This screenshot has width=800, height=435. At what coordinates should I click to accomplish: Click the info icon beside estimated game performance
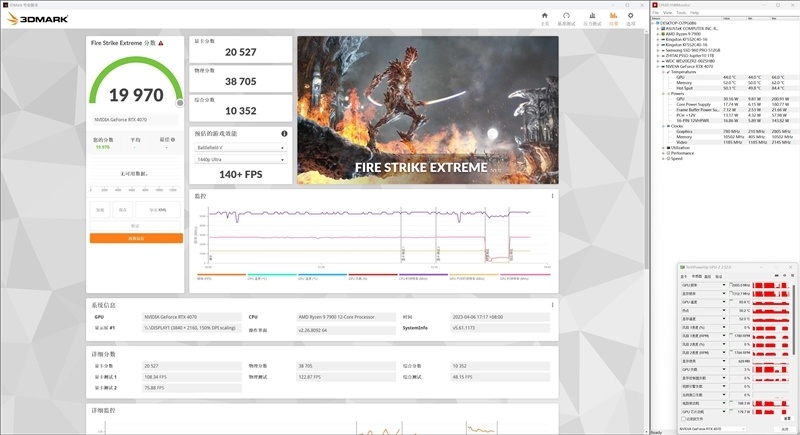284,133
